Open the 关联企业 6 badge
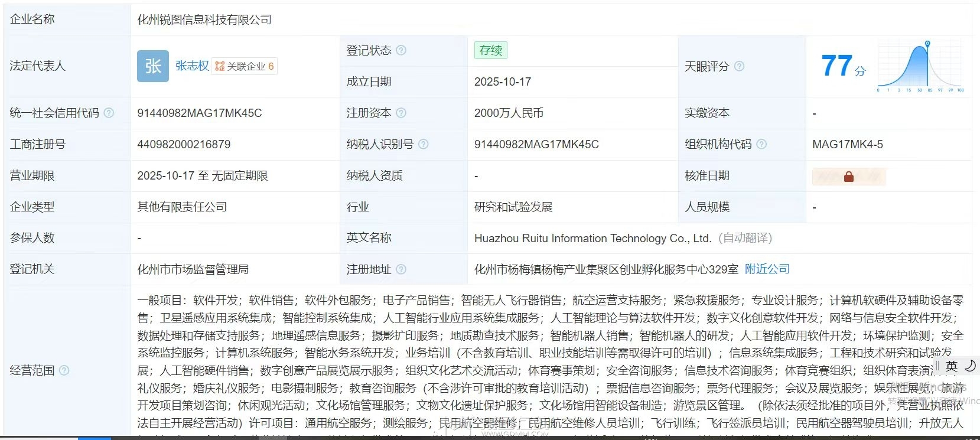 tap(245, 66)
